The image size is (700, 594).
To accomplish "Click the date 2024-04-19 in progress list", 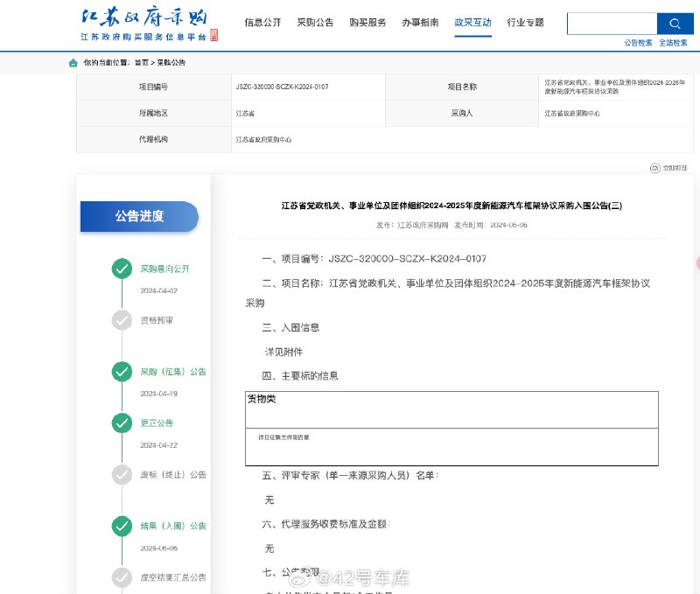I will point(159,394).
